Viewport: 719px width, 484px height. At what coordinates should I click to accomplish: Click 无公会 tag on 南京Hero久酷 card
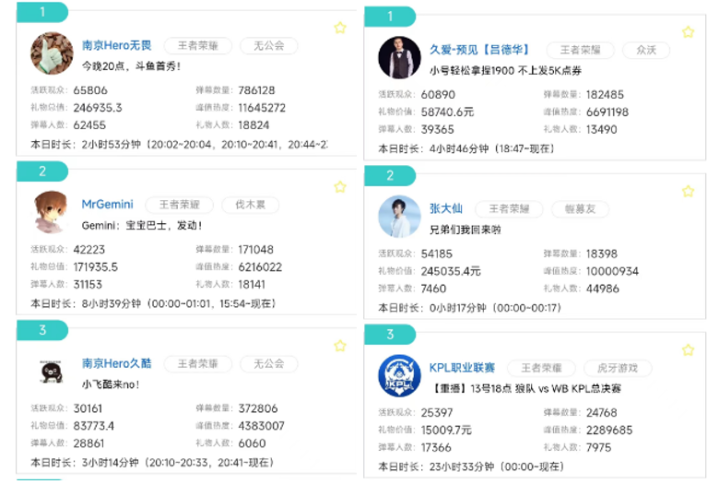point(269,364)
